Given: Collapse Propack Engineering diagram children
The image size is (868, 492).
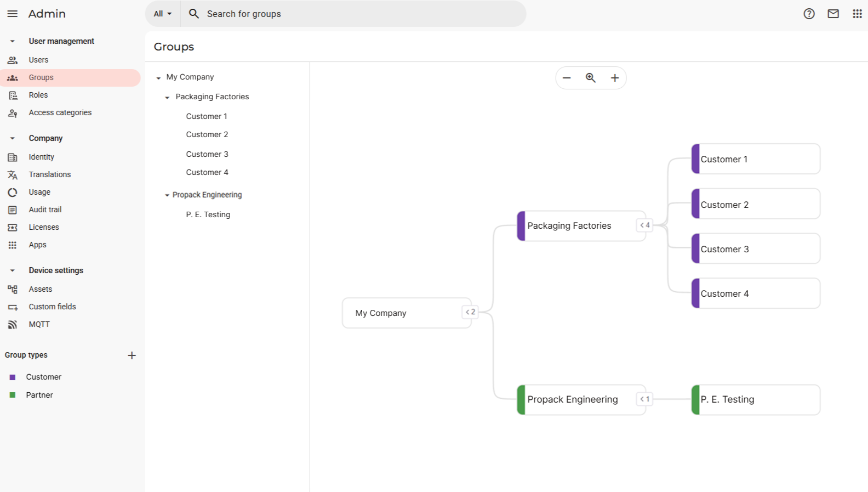Looking at the screenshot, I should (645, 399).
